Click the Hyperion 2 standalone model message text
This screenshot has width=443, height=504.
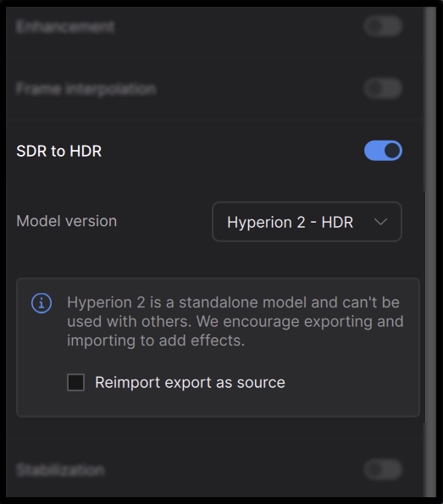235,321
